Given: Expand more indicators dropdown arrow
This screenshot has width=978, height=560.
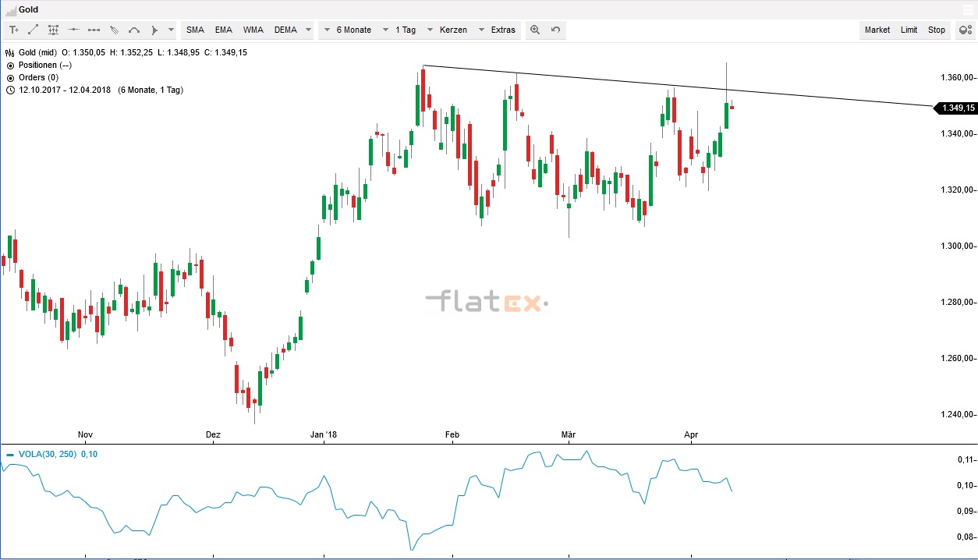Looking at the screenshot, I should (x=308, y=30).
